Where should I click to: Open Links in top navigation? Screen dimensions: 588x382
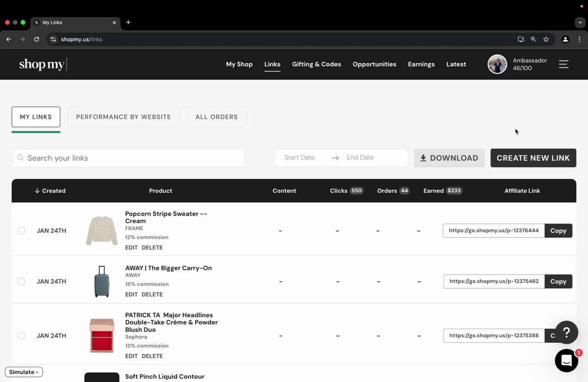click(272, 64)
